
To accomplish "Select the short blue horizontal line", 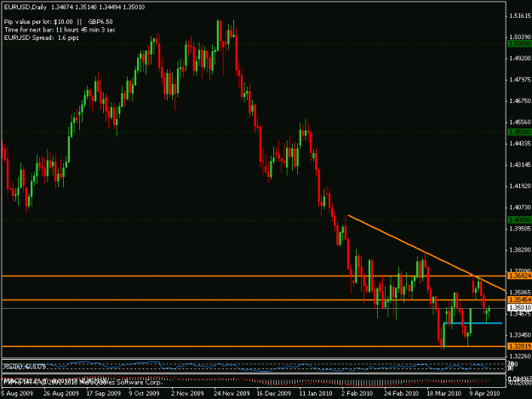I will click(472, 323).
